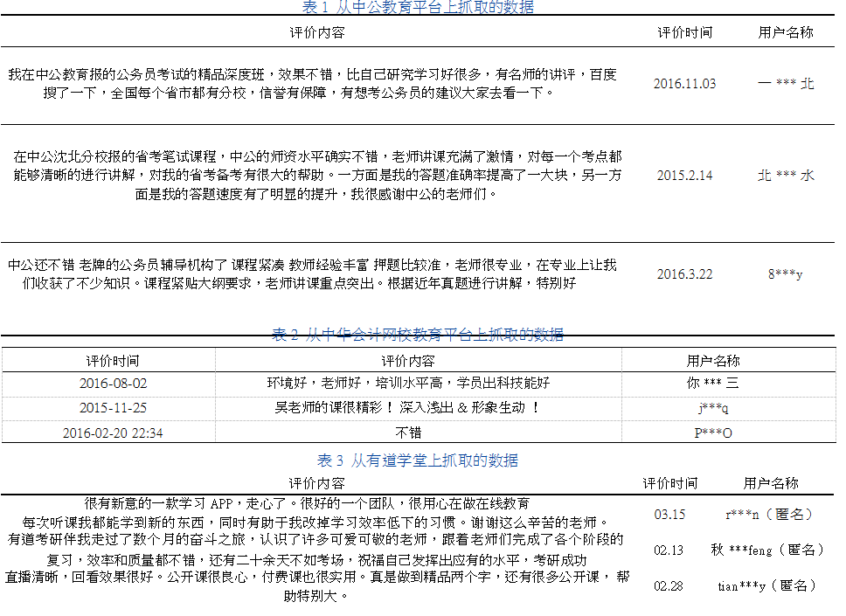Click the 评价时间 header in Table 3
The image size is (846, 616).
point(670,483)
